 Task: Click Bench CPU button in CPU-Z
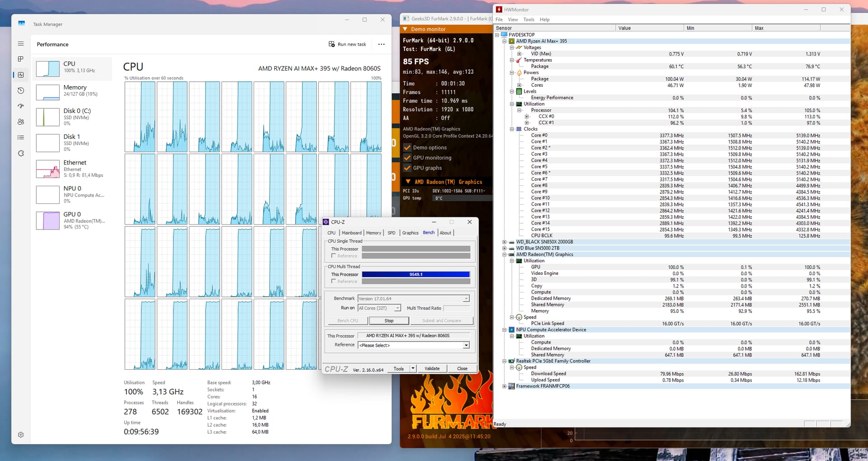click(348, 321)
